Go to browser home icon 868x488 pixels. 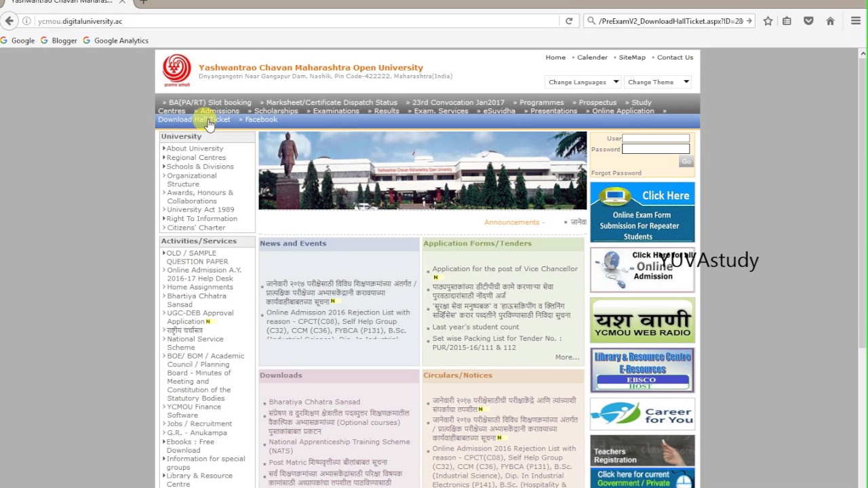(830, 21)
